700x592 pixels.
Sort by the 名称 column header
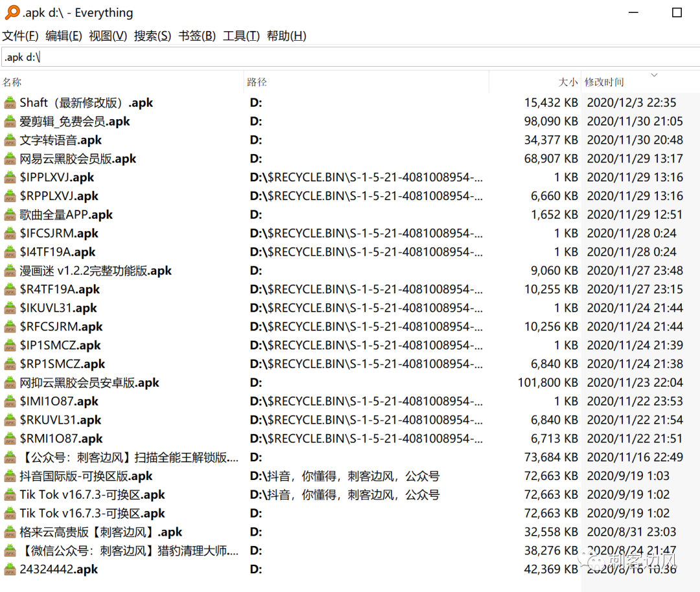122,82
